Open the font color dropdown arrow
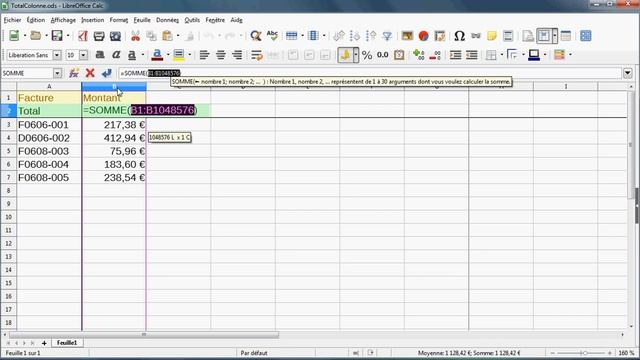Screen dimensions: 640x360 tap(168, 55)
